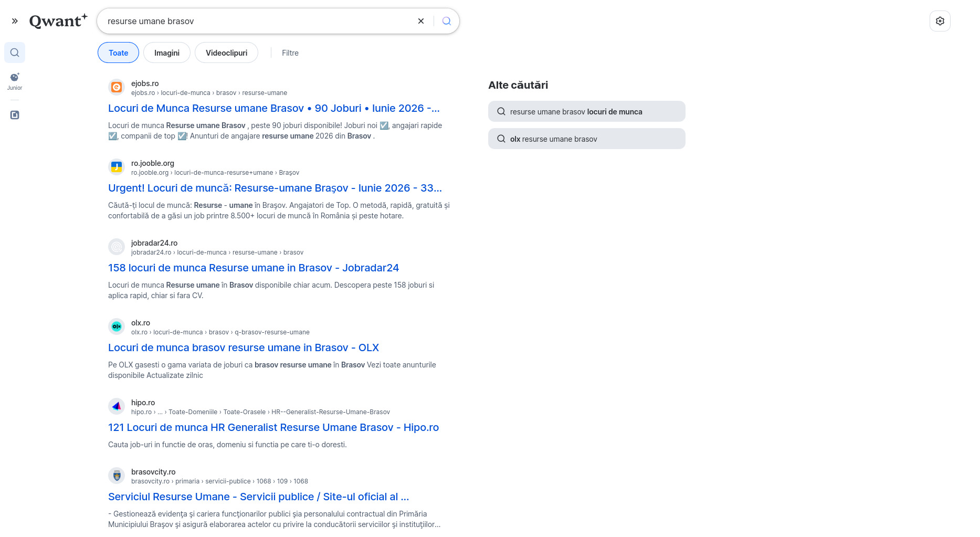This screenshot has height=537, width=980.
Task: Click the hipo.ro favicon
Action: click(x=117, y=406)
